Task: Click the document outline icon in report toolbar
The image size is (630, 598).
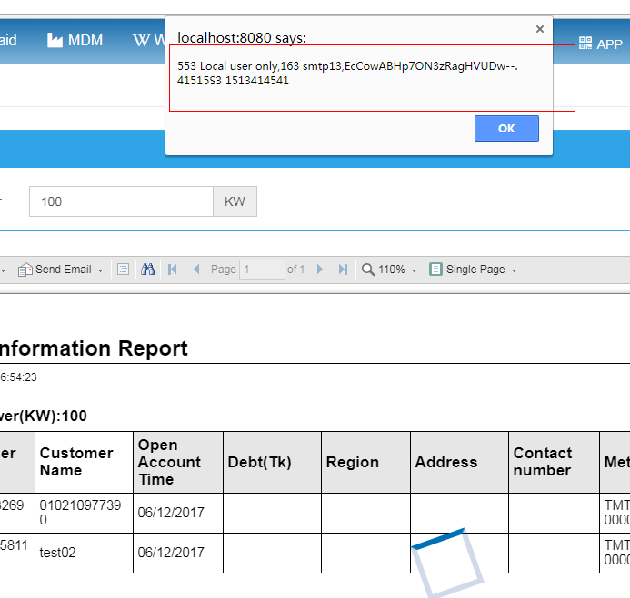Action: (x=123, y=269)
